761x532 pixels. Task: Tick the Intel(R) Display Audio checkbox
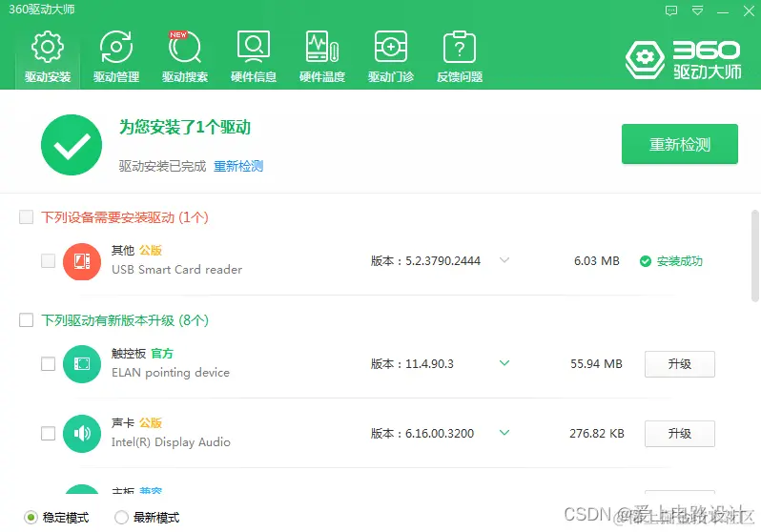tap(48, 433)
